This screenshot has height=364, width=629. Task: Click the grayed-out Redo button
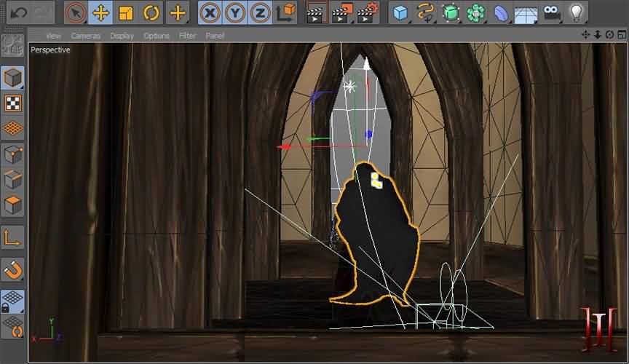42,12
